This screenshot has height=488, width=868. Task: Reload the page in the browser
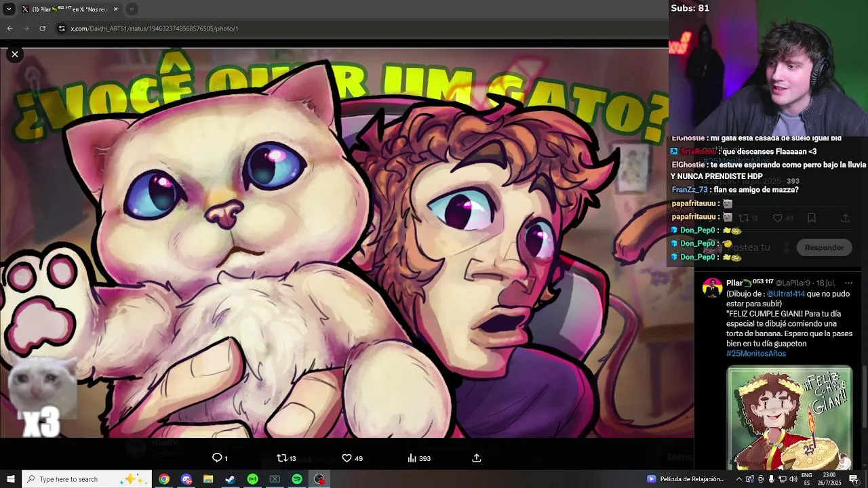point(42,28)
